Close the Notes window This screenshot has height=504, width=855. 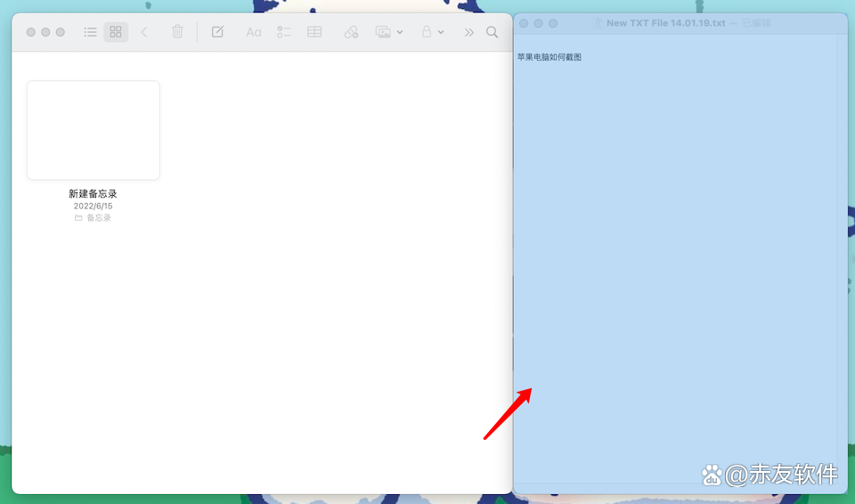[31, 32]
